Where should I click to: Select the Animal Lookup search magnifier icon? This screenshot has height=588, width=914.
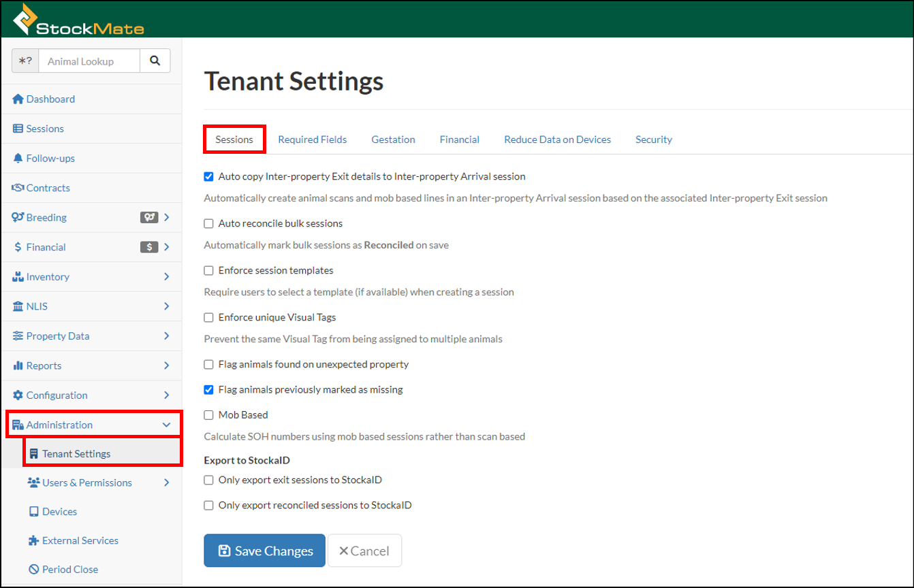click(x=155, y=61)
